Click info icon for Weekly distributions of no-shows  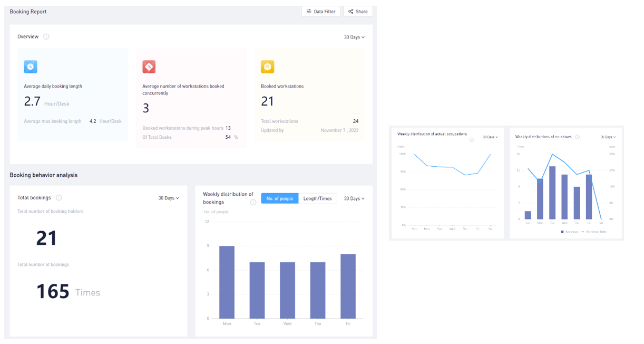[577, 137]
